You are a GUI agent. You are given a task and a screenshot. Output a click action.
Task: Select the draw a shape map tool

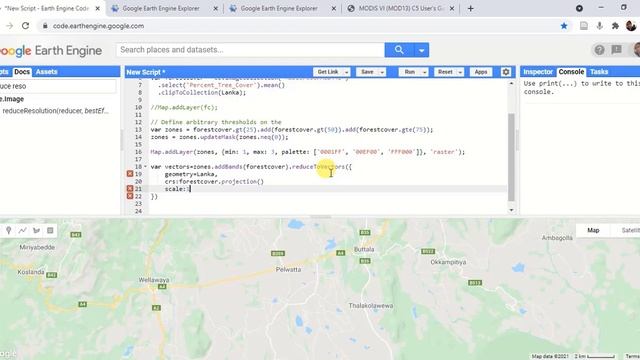(36, 231)
